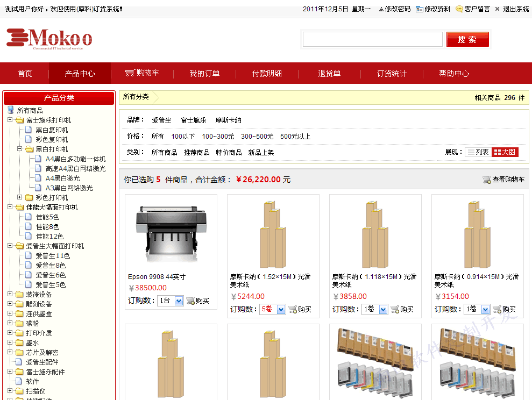Filter price 100~300元
The height and width of the screenshot is (400, 532).
pos(218,137)
